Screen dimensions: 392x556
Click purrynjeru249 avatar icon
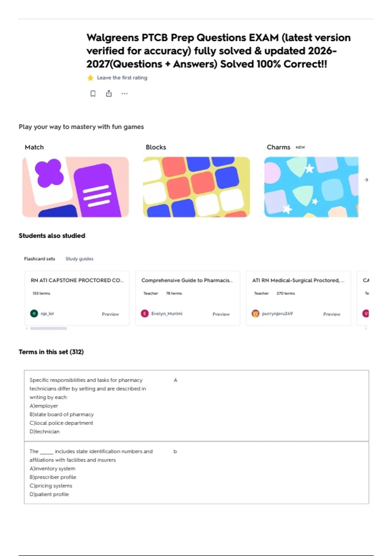255,313
